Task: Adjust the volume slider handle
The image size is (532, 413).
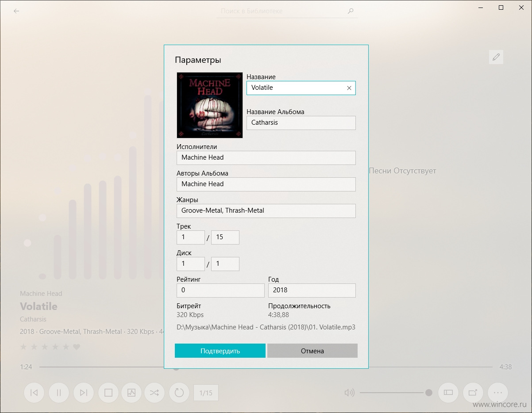Action: tap(428, 393)
